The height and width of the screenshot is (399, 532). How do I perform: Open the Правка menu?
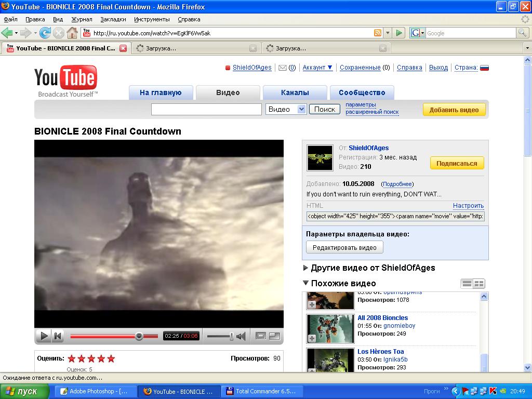click(x=35, y=19)
